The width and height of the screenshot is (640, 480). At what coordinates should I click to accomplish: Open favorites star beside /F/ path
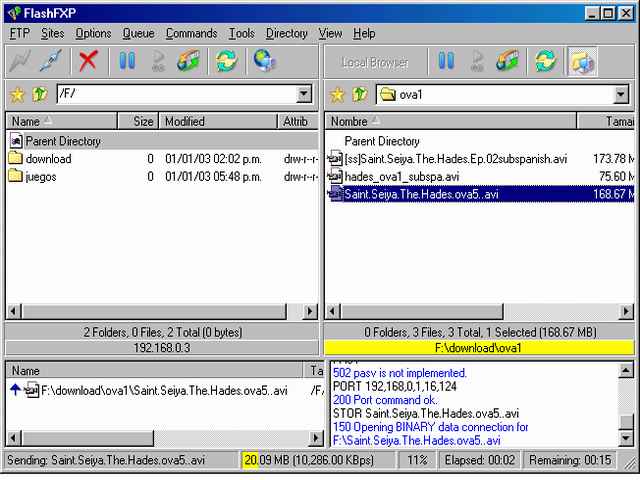click(17, 95)
